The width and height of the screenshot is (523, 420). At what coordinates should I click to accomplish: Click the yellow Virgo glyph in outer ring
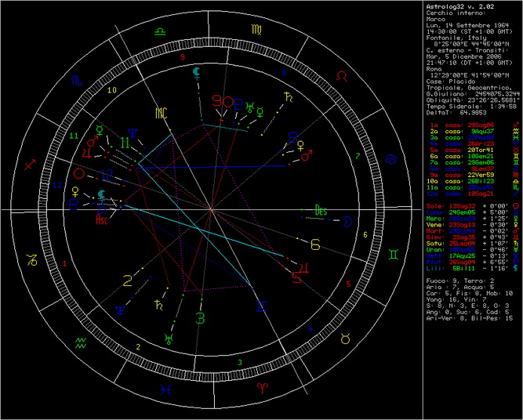pos(256,30)
